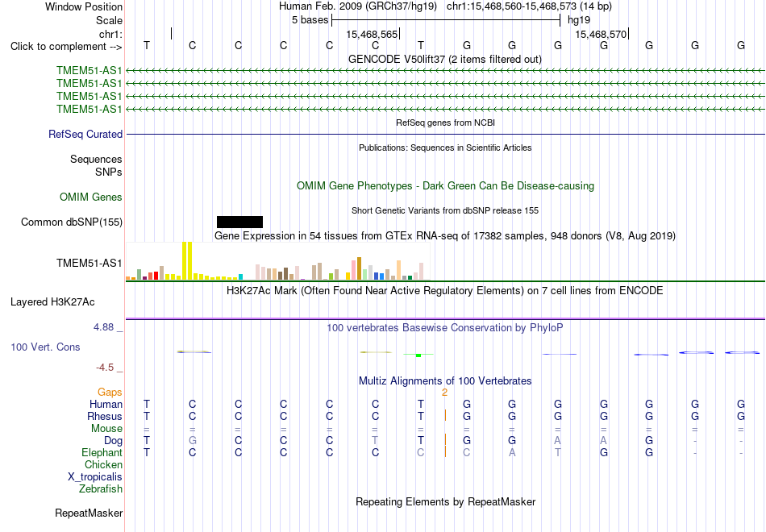
Task: Click the Sequences track label
Action: point(96,160)
